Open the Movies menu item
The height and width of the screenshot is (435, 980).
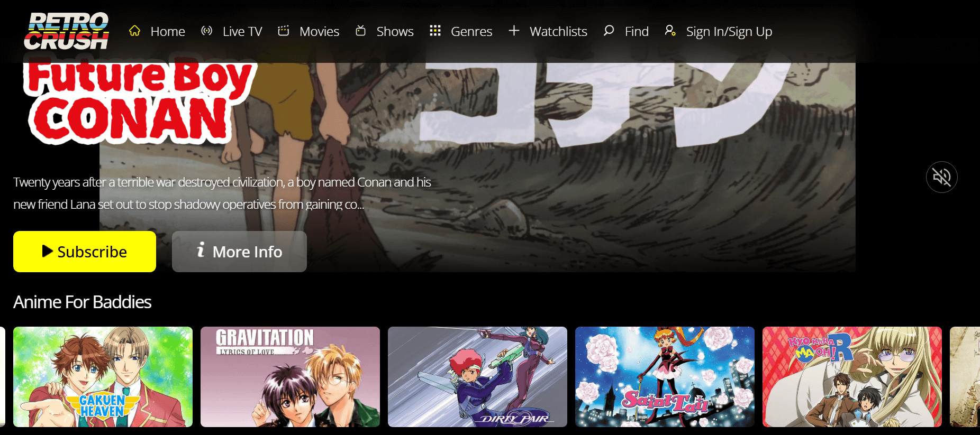319,32
